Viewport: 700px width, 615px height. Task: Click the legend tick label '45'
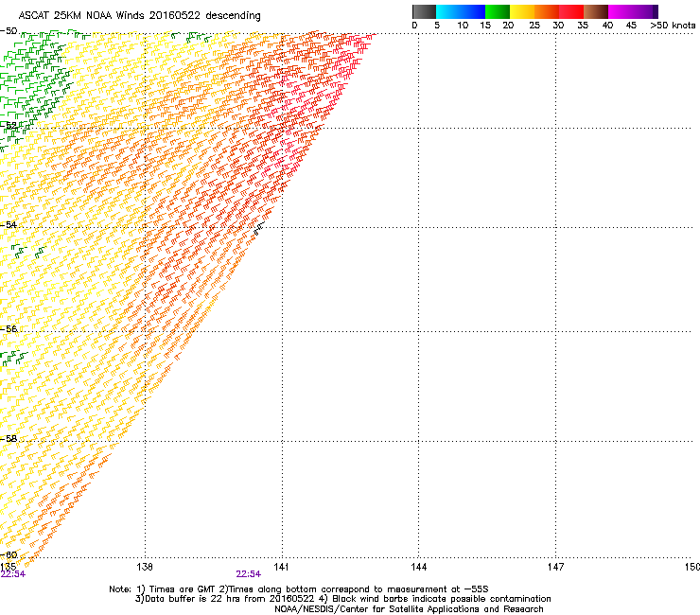point(631,26)
